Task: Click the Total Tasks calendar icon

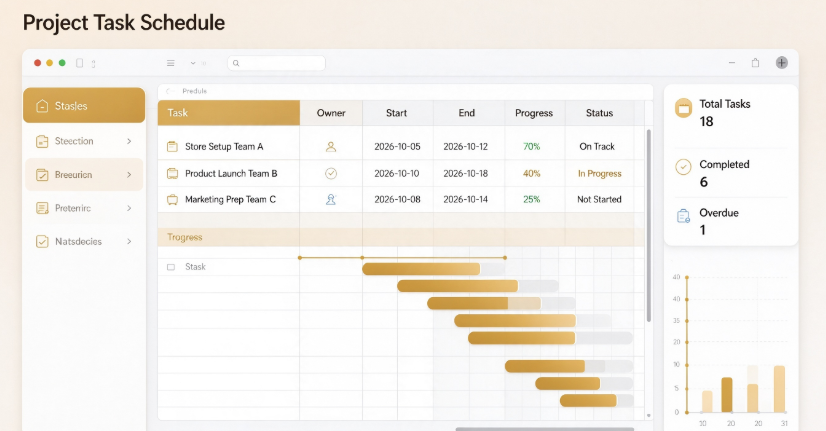Action: tap(683, 107)
